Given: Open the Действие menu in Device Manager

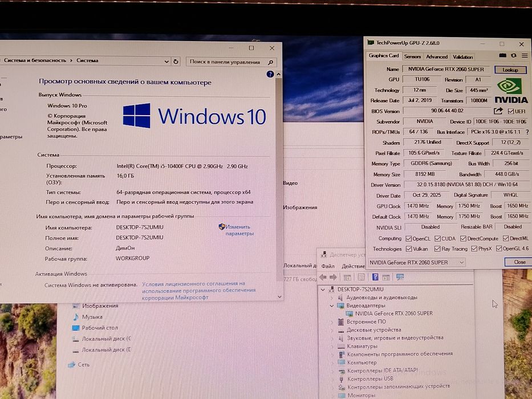Looking at the screenshot, I should [353, 266].
